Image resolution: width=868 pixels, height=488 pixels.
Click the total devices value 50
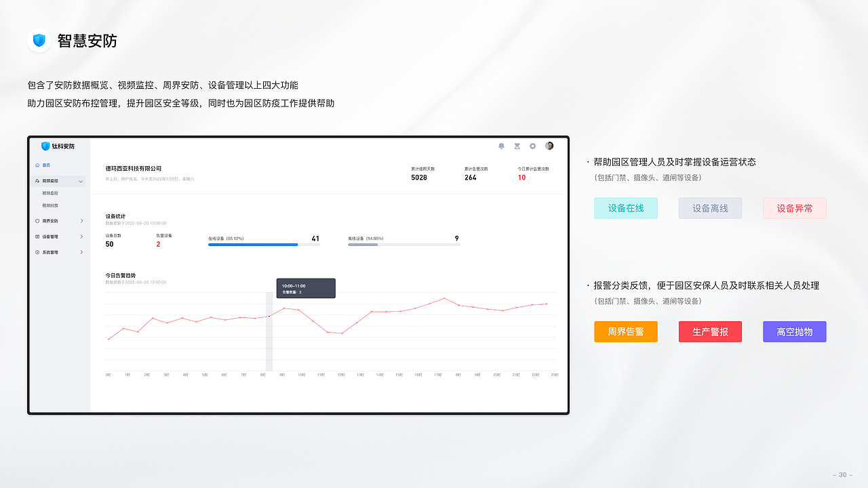click(x=109, y=244)
